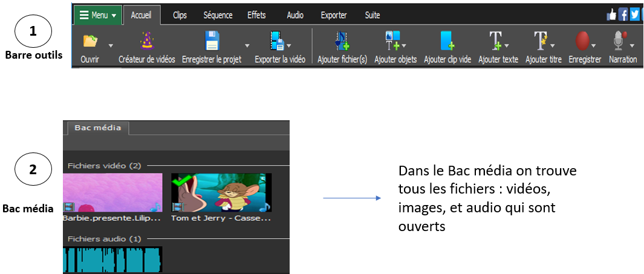Viewport: 644px width, 274px height.
Task: Select the Tom et Jerry video thumbnail
Action: [221, 193]
